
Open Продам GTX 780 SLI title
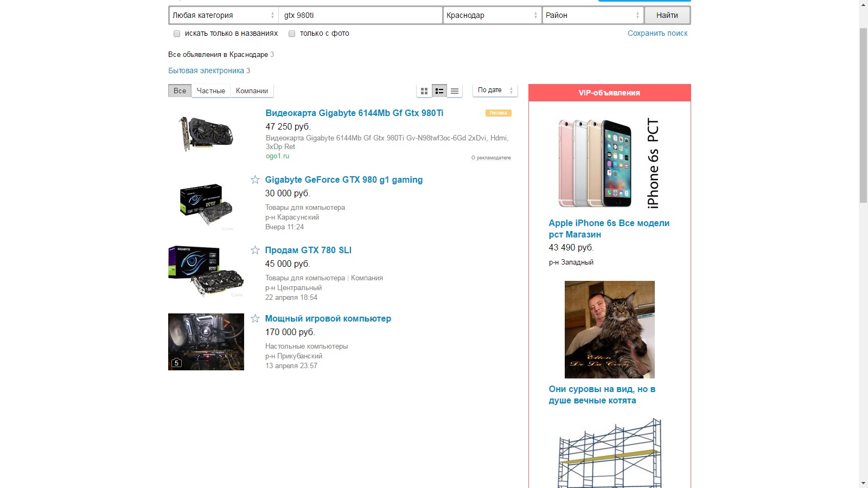pos(308,250)
